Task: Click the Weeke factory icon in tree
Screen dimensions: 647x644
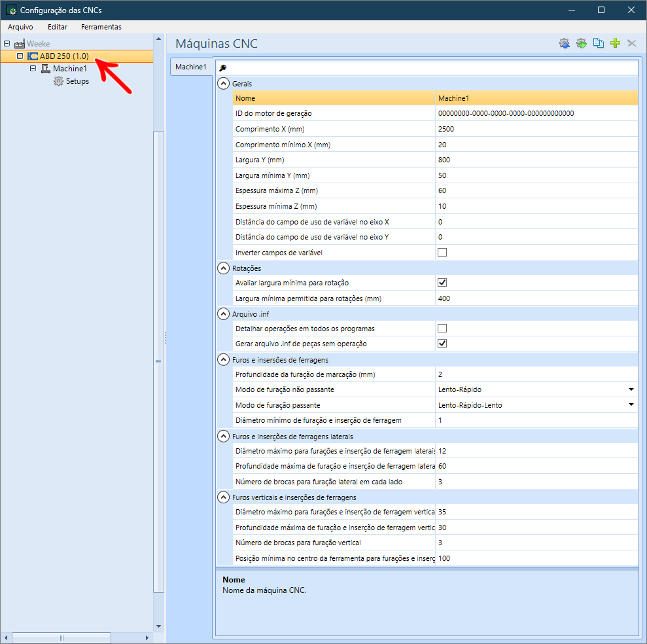Action: tap(20, 43)
